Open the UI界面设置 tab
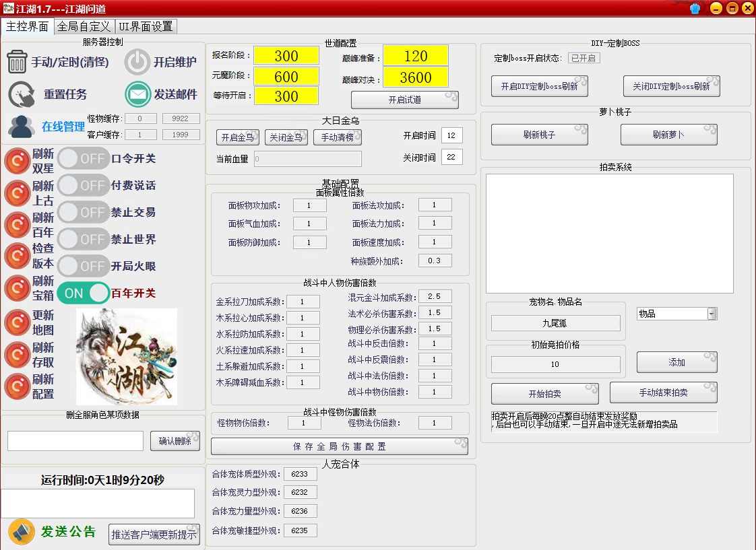 tap(146, 27)
